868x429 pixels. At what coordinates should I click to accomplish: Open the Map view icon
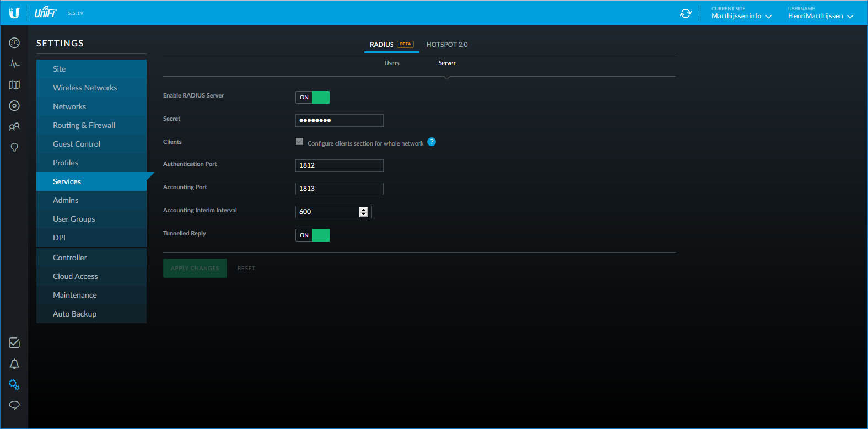coord(14,85)
